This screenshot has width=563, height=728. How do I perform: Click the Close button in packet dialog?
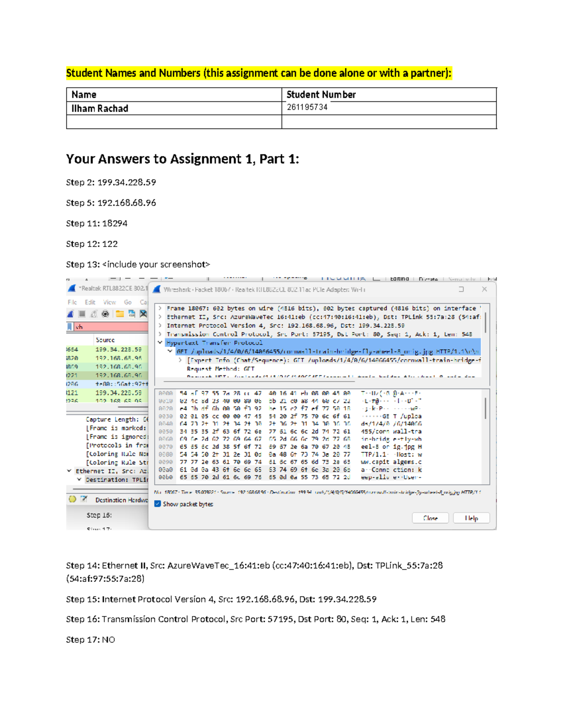430,518
